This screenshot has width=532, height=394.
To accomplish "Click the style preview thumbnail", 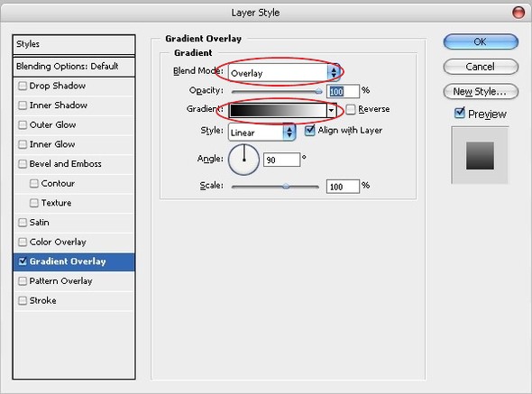I will [480, 155].
